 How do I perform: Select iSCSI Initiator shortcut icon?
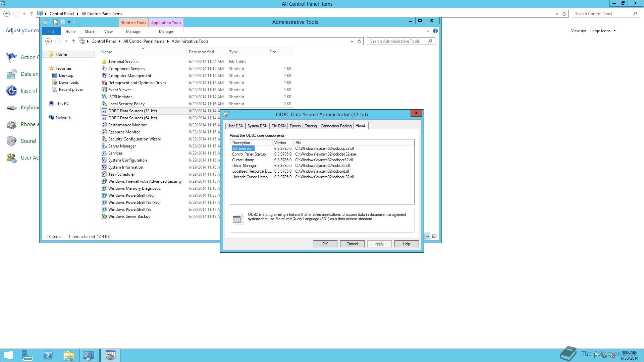[x=104, y=97]
